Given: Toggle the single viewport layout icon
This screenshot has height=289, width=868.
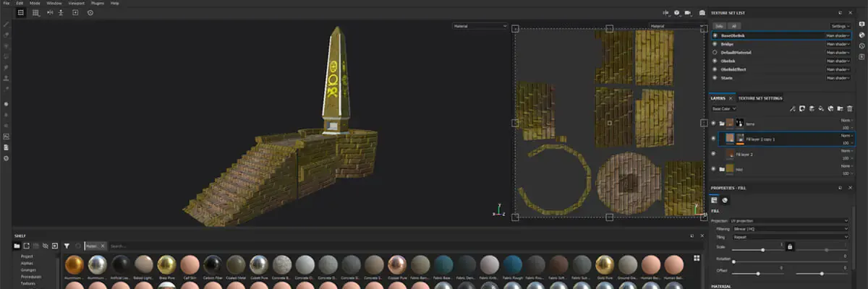Looking at the screenshot, I should point(20,12).
